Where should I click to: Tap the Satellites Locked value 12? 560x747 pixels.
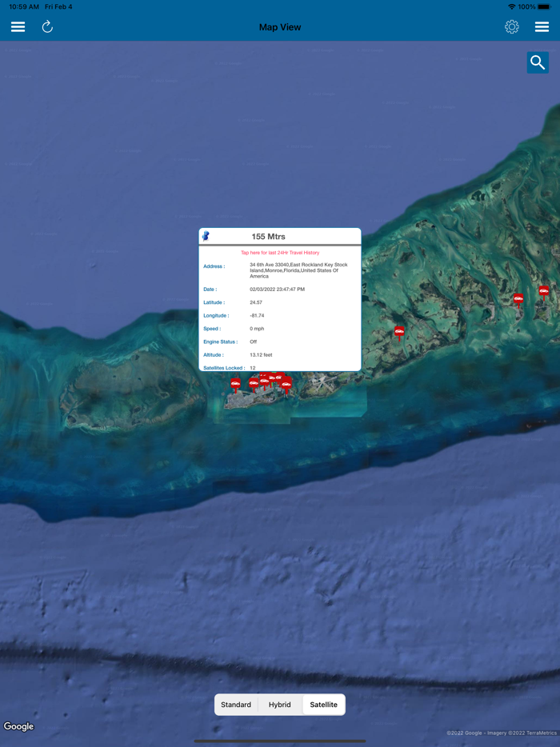pos(253,368)
